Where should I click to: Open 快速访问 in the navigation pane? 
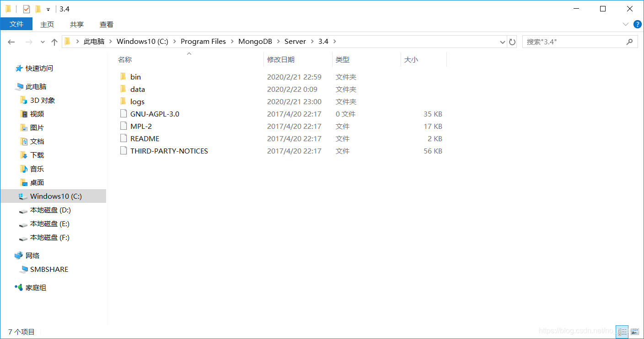click(39, 69)
